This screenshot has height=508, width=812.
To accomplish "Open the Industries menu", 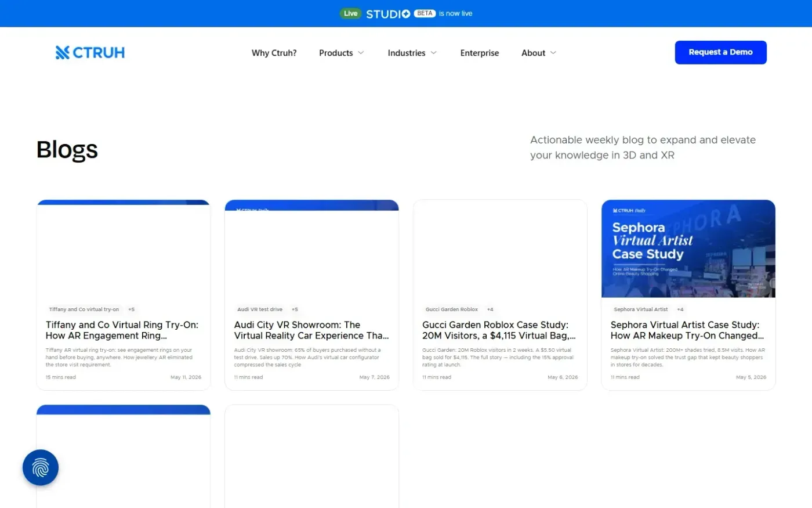I will coord(407,53).
